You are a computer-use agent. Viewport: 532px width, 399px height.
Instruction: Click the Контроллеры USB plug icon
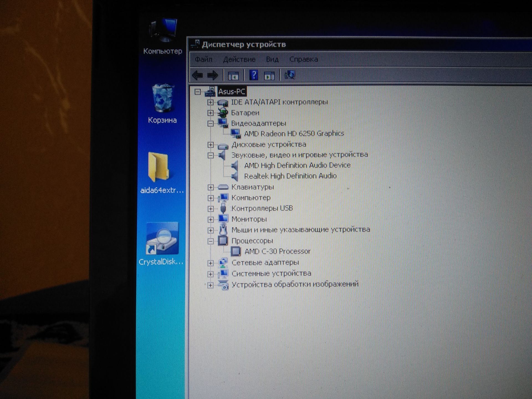point(223,208)
